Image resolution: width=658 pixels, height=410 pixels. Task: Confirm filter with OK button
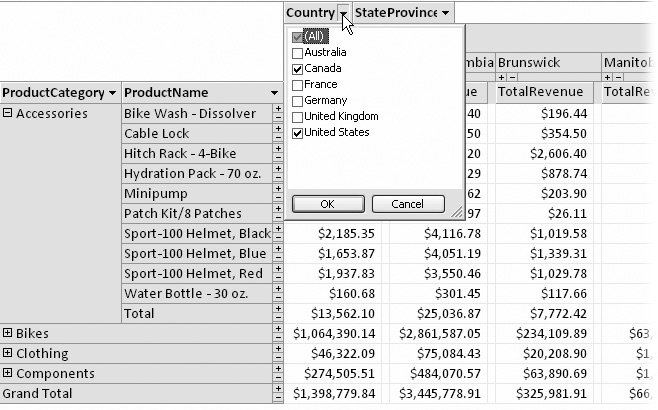(x=327, y=204)
